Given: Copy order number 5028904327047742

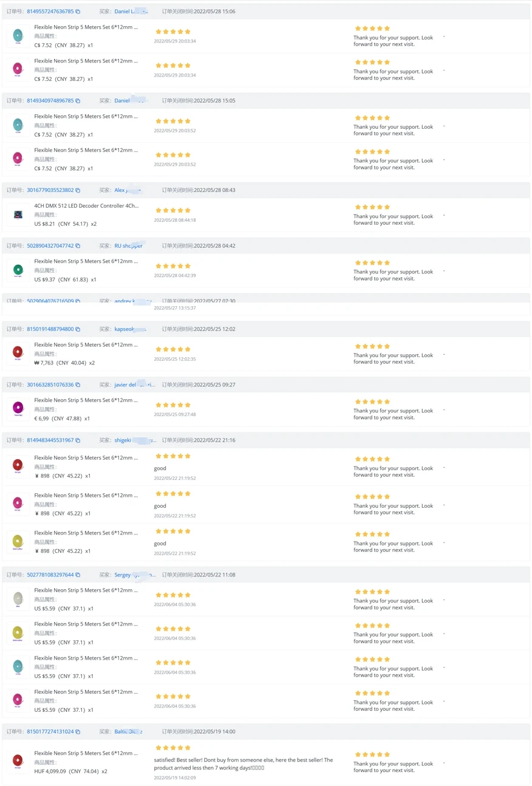Looking at the screenshot, I should [78, 246].
